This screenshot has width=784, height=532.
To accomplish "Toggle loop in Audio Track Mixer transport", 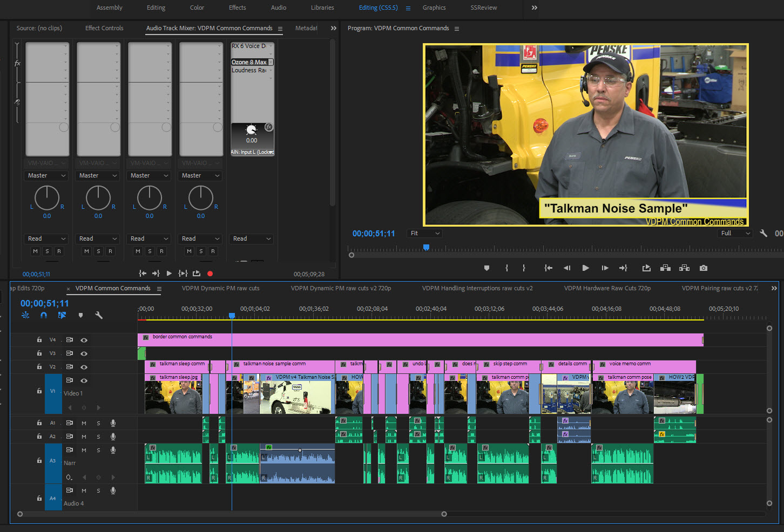I will pos(197,274).
